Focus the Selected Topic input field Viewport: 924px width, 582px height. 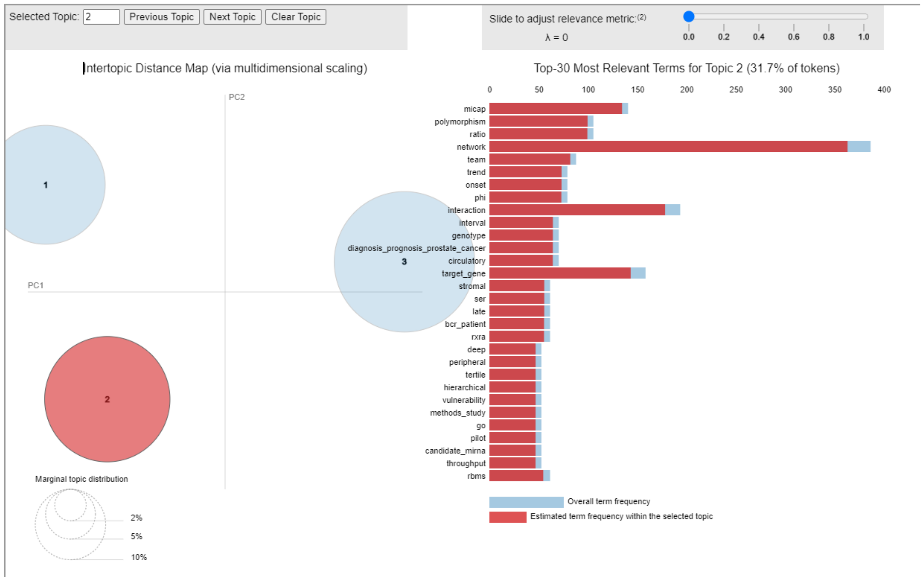point(101,17)
